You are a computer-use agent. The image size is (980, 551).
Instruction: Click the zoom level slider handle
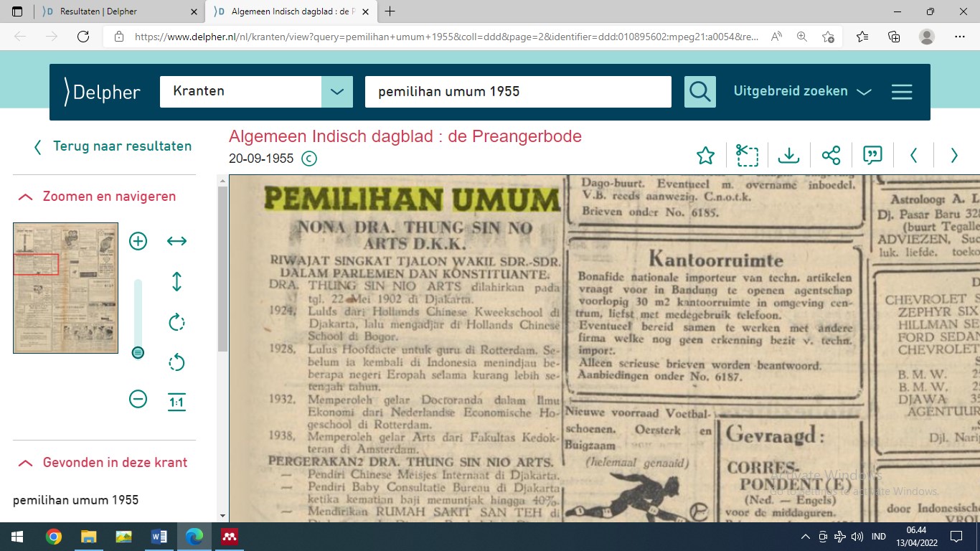tap(138, 352)
